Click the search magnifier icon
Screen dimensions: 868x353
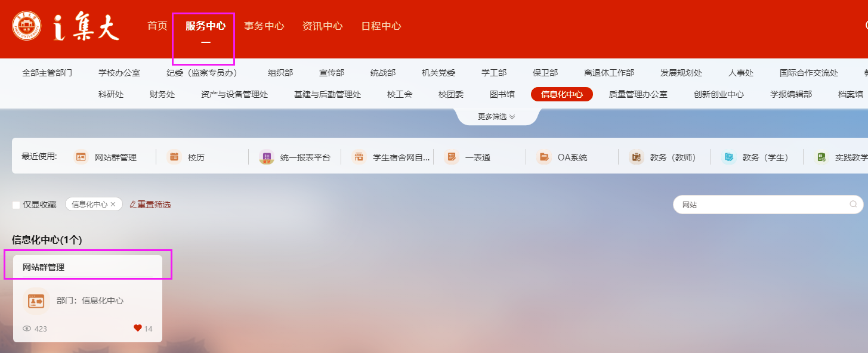tap(853, 204)
